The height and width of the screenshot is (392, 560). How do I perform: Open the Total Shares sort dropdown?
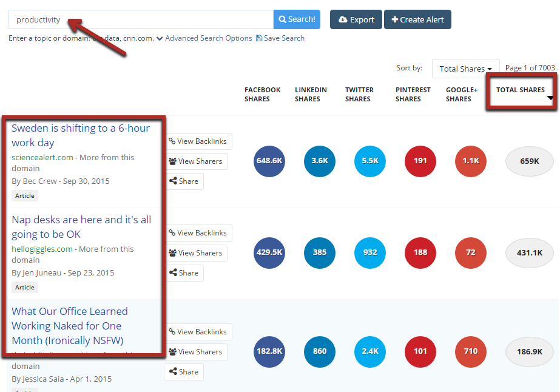[x=466, y=69]
